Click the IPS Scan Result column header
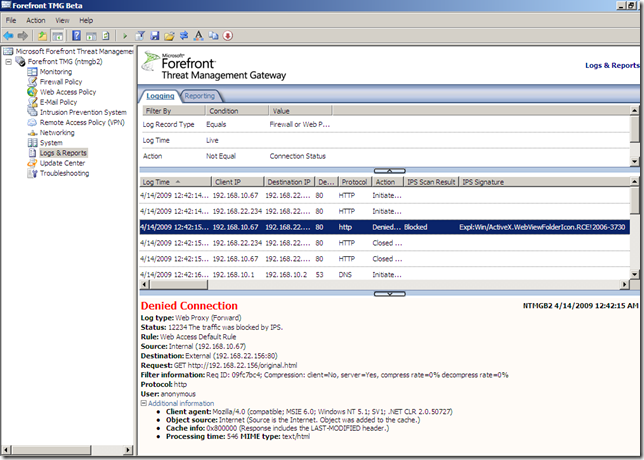Image resolution: width=644 pixels, height=460 pixels. pyautogui.click(x=431, y=182)
